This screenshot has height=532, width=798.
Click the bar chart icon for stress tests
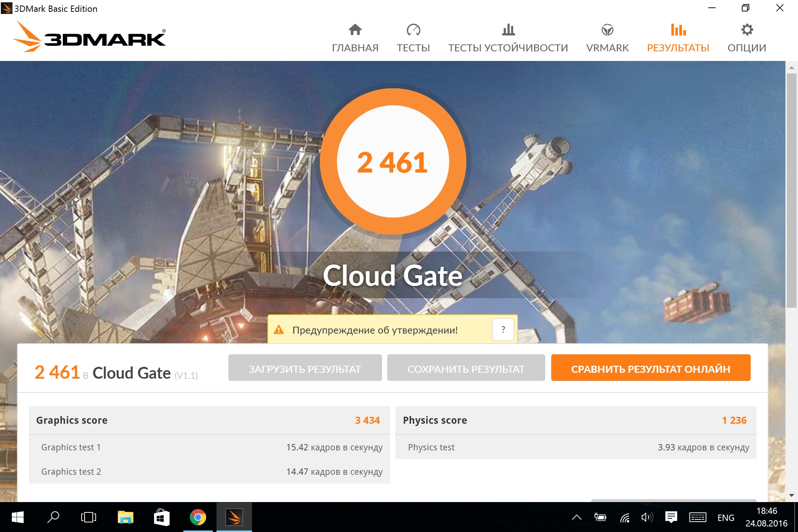508,30
